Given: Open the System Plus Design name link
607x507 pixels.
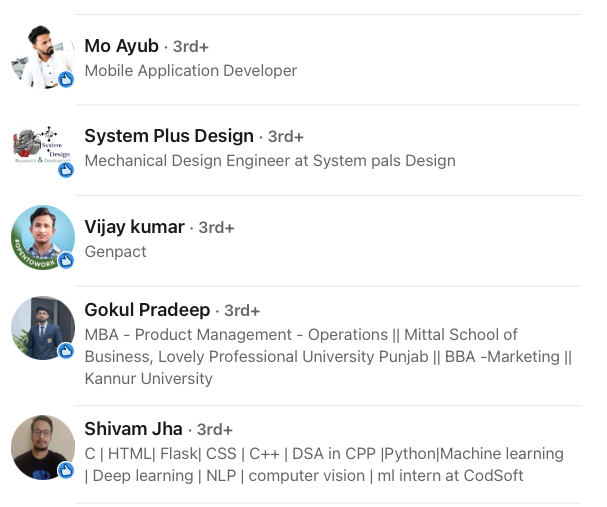Looking at the screenshot, I should point(169,136).
